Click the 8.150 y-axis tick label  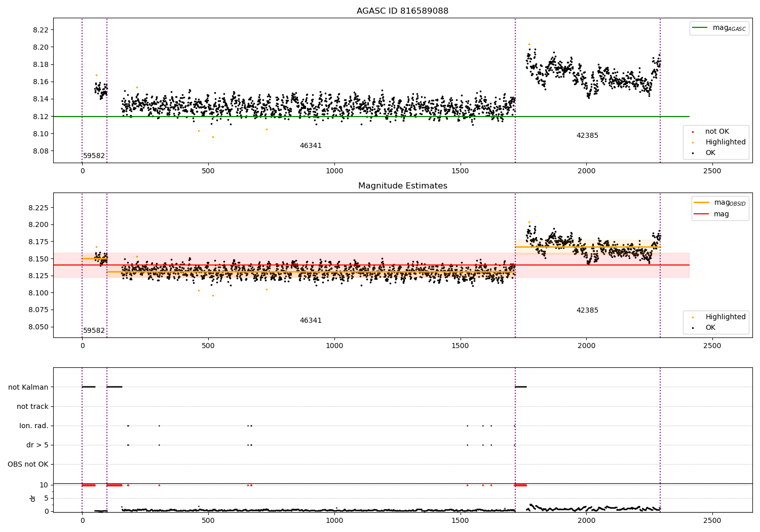(x=39, y=259)
